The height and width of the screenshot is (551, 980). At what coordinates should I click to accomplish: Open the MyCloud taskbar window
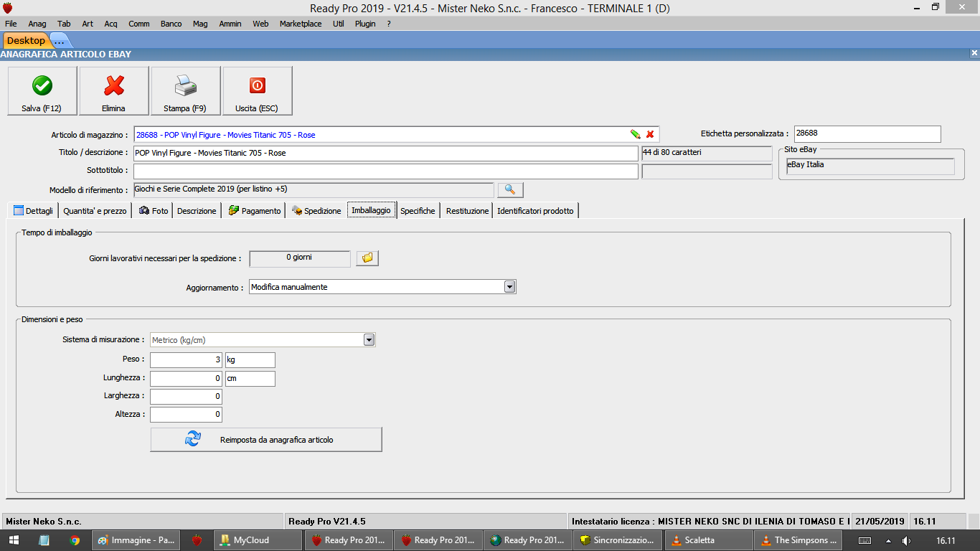pos(259,540)
